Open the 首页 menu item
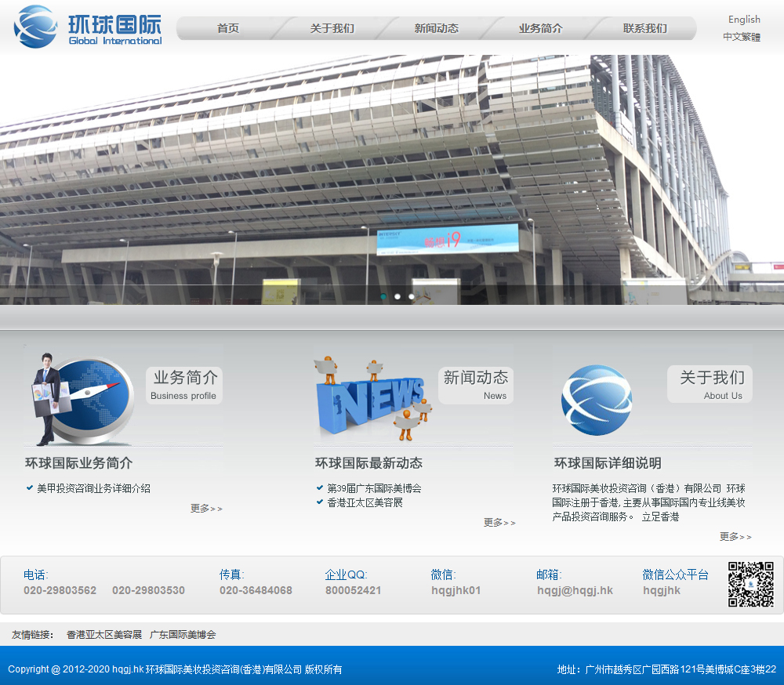 point(228,28)
